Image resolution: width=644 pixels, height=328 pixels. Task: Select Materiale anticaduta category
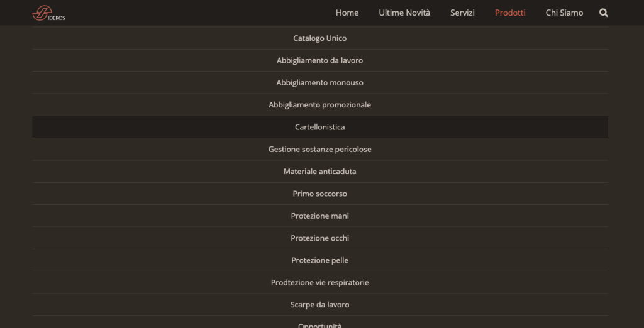tap(320, 171)
